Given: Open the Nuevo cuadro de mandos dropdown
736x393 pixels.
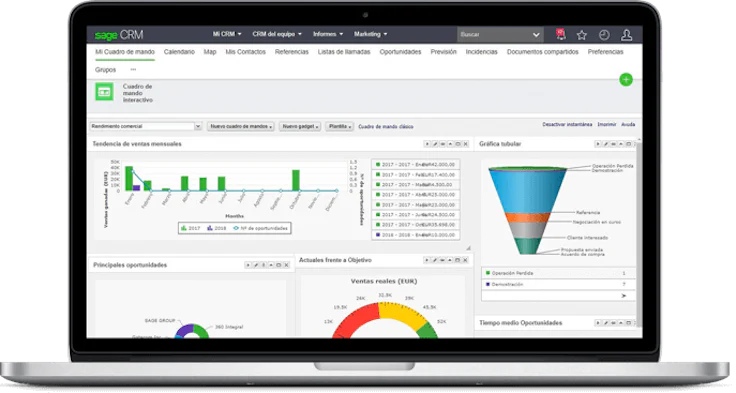Looking at the screenshot, I should [x=241, y=127].
